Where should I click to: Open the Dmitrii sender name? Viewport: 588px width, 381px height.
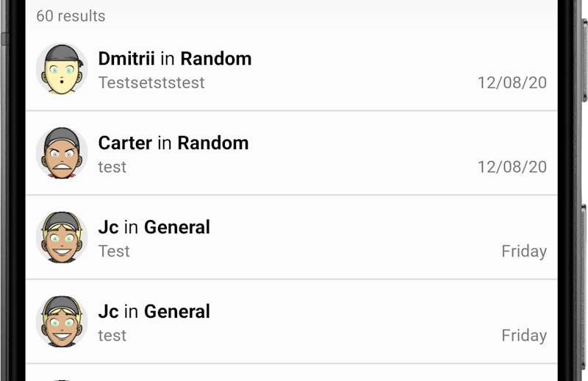tap(126, 59)
